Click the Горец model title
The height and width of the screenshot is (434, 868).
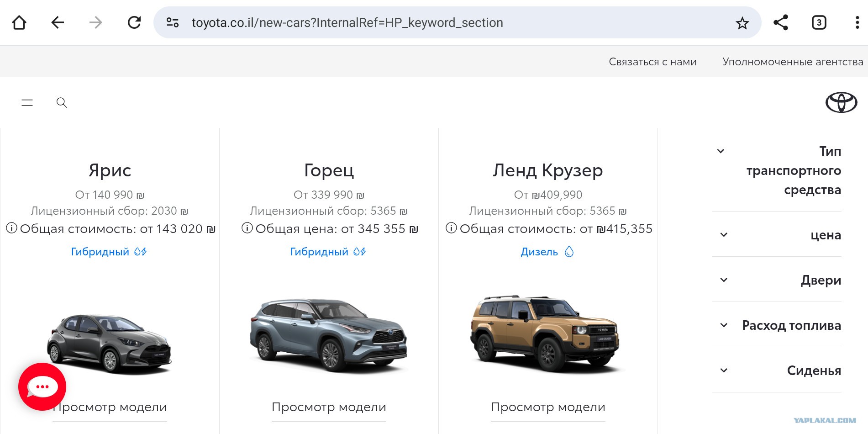coord(329,170)
